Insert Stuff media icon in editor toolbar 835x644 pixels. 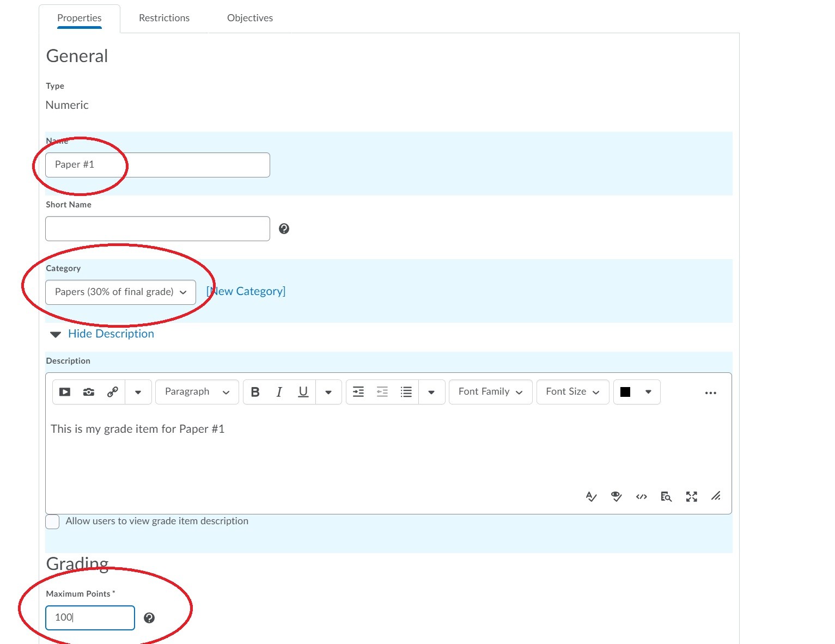[65, 392]
